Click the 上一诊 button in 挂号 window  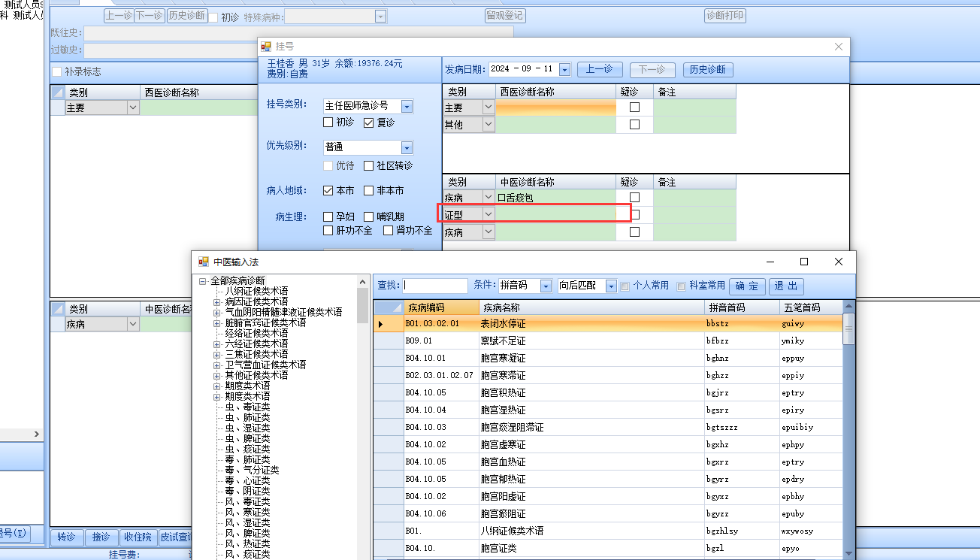(599, 69)
